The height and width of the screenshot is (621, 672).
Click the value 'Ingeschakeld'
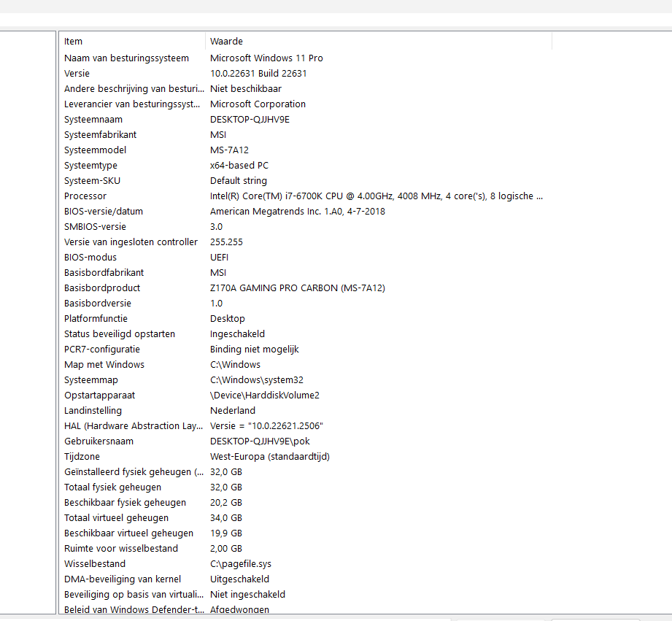pyautogui.click(x=237, y=334)
